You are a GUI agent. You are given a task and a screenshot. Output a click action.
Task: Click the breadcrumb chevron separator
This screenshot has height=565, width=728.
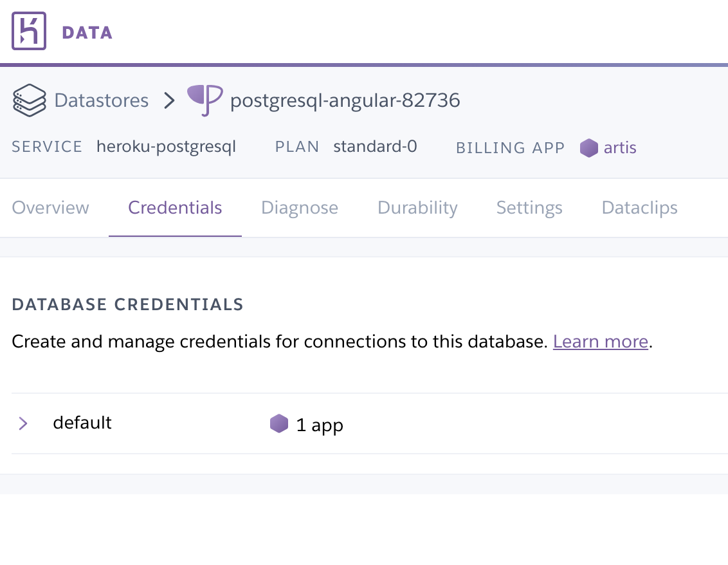tap(170, 100)
